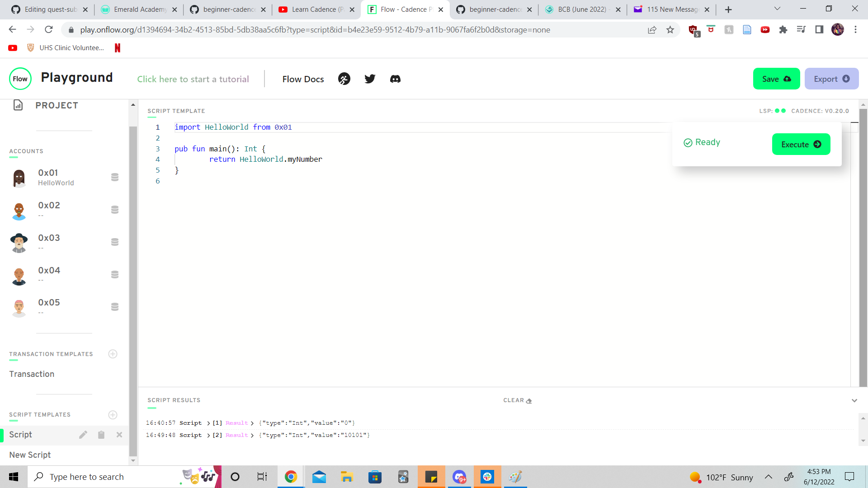Click the Flow logo in the header
Viewport: 868px width, 488px height.
click(x=20, y=78)
